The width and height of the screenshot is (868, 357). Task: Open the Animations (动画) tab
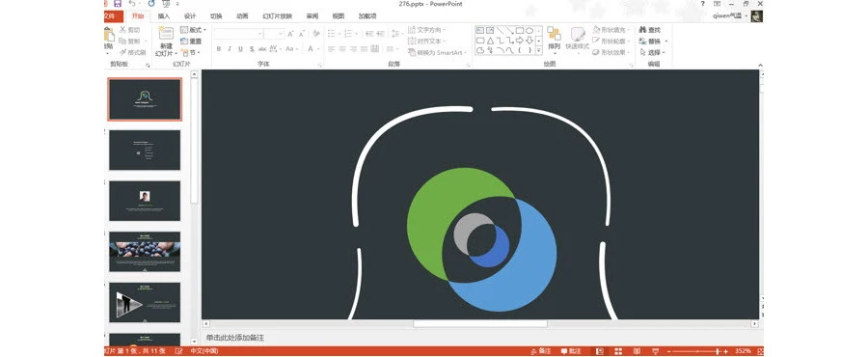(x=242, y=16)
